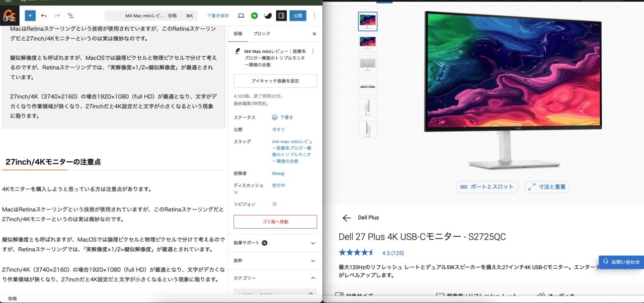Select second monitor thumbnail
Viewport: 644px width, 303px height.
[x=368, y=43]
